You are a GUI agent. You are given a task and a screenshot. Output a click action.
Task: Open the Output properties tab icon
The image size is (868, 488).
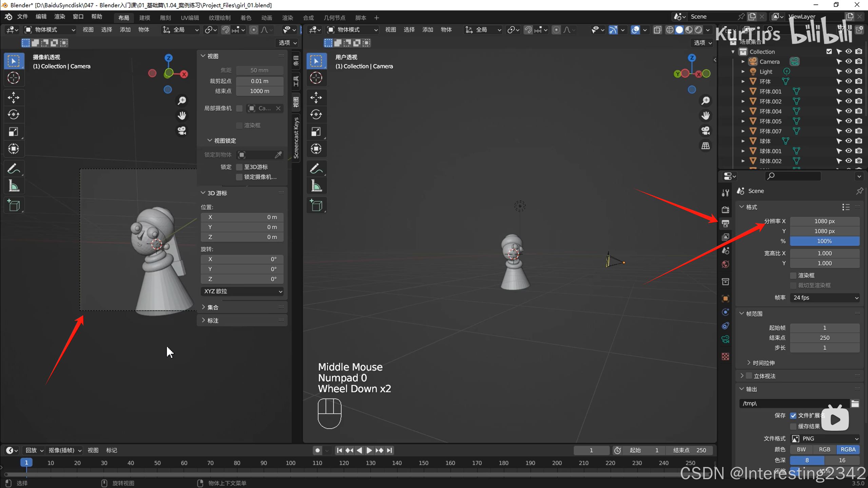tap(726, 223)
